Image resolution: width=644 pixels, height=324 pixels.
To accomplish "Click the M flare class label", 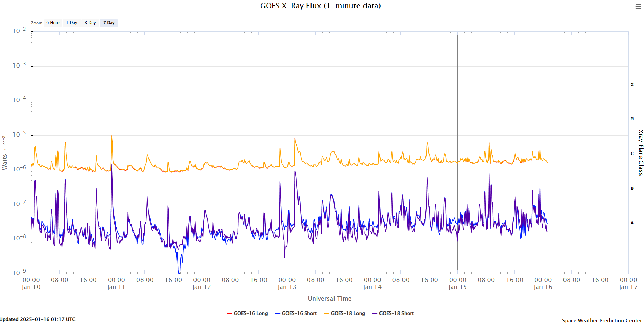I will point(632,119).
